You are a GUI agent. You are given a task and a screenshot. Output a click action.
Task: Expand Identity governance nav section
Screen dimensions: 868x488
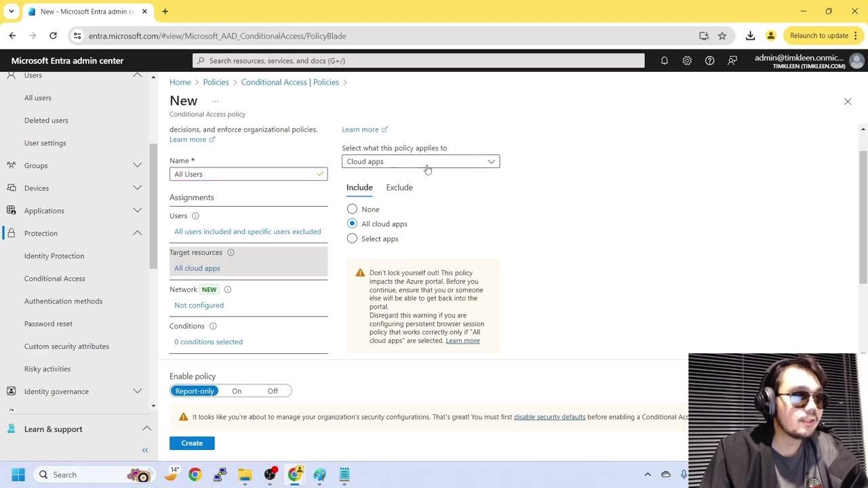tap(137, 391)
